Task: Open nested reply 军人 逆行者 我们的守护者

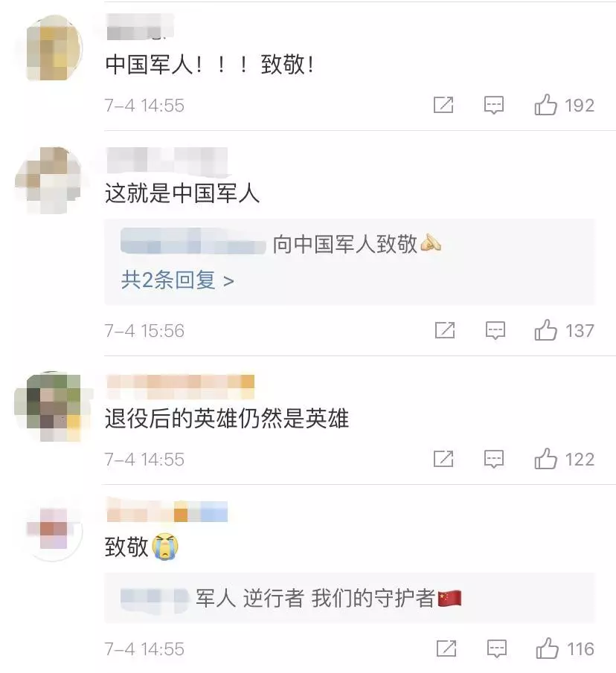Action: coord(291,598)
